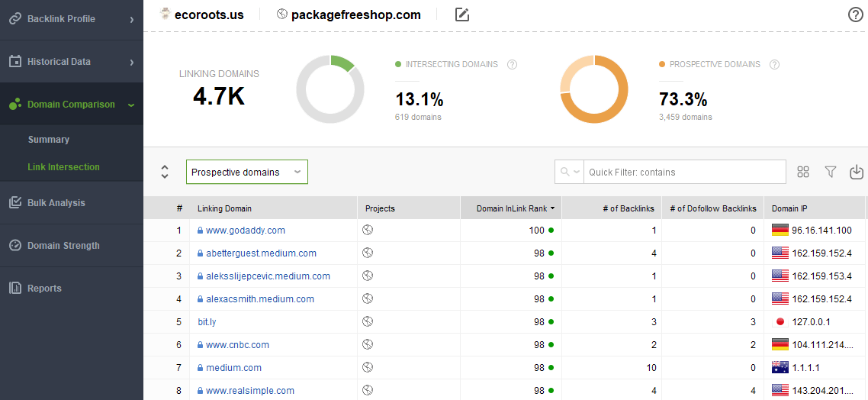
Task: Click the expand/collapse arrows beside Prospective domains
Action: [x=165, y=172]
